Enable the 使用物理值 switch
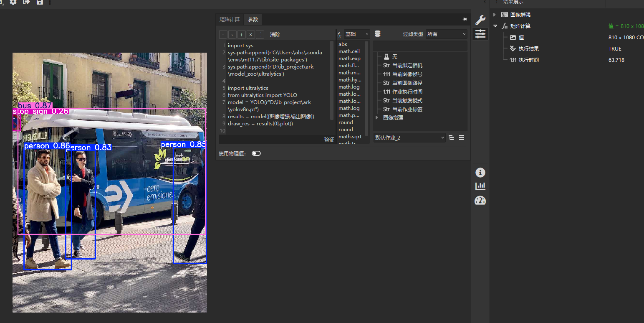644x323 pixels. (256, 153)
